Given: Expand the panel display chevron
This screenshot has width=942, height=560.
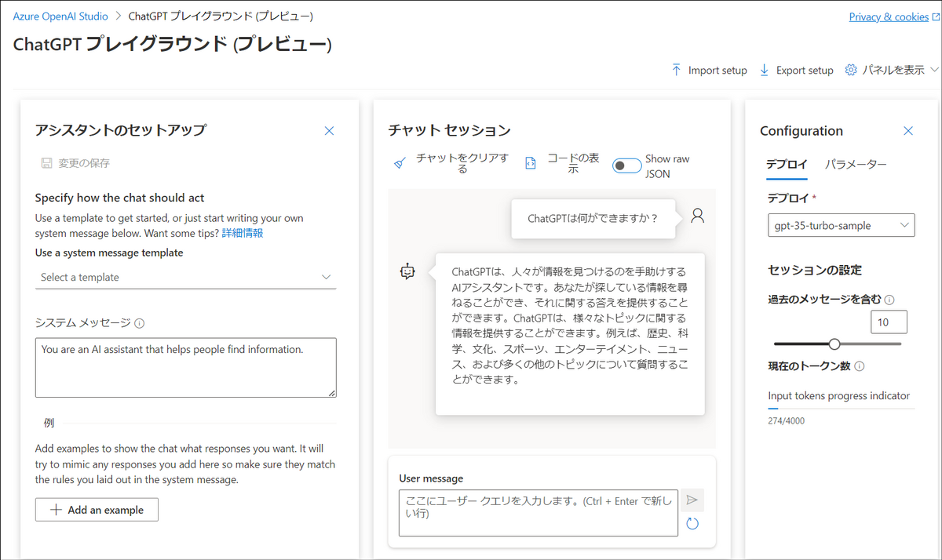Looking at the screenshot, I should pyautogui.click(x=934, y=70).
